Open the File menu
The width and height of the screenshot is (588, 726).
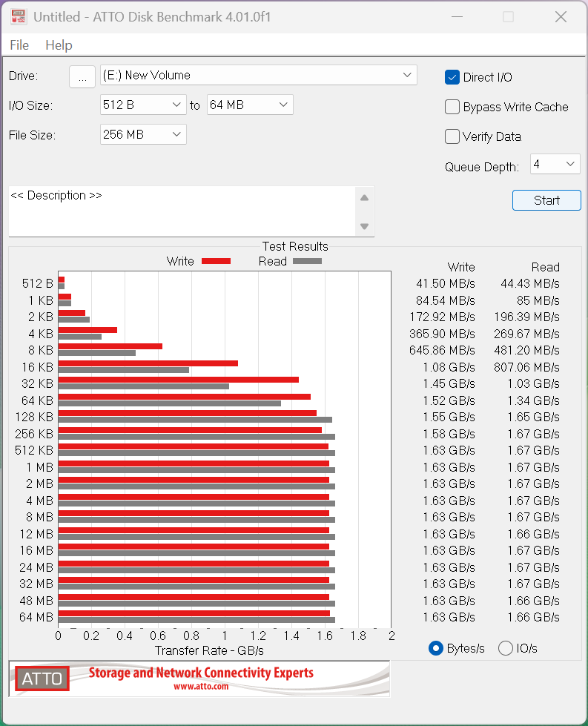tap(19, 45)
